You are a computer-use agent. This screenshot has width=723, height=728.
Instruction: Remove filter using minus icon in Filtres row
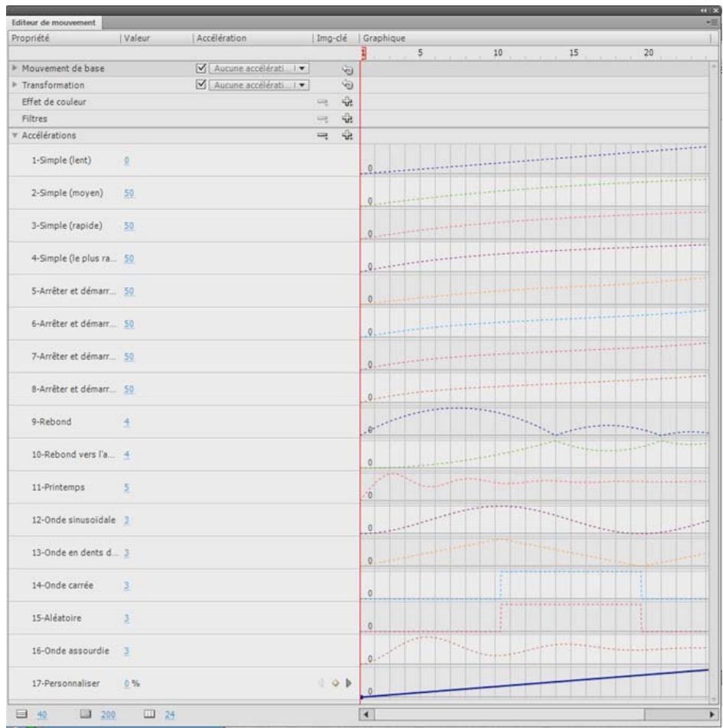coord(322,119)
